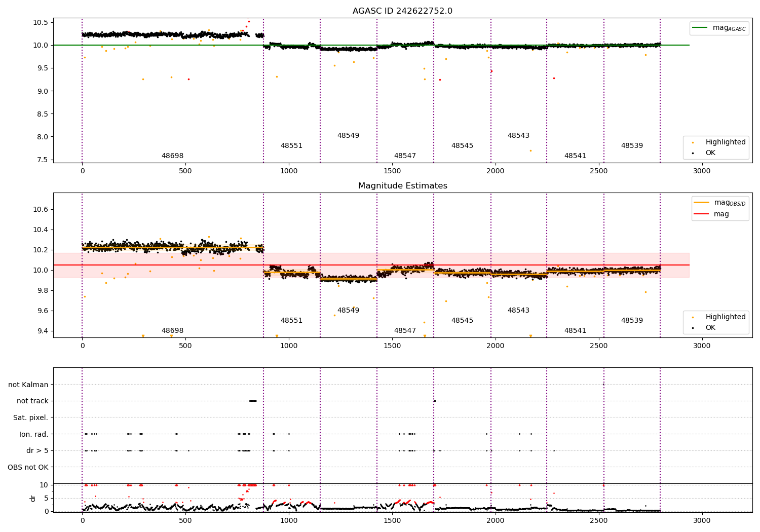Click obsid label 48549 in Magnitude Estimates plot

click(348, 310)
